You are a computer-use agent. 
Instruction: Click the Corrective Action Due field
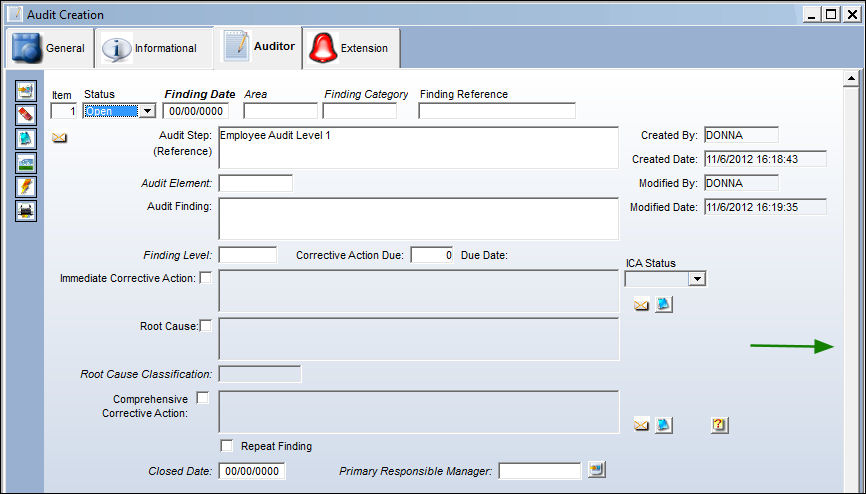(432, 255)
